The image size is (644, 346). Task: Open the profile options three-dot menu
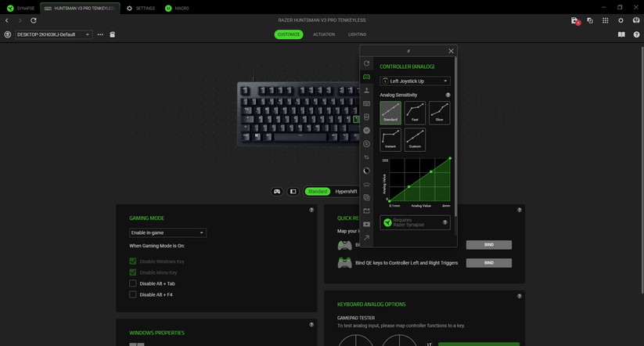pos(100,34)
